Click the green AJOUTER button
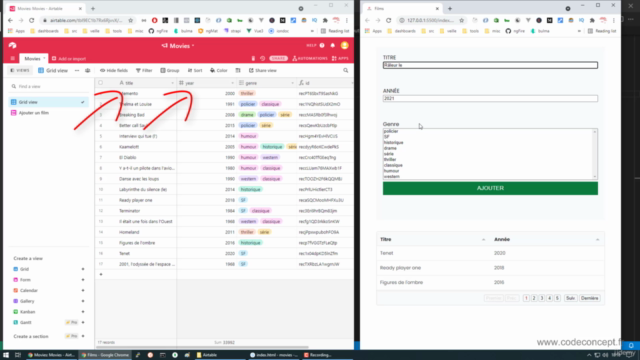This screenshot has height=360, width=640. click(490, 188)
